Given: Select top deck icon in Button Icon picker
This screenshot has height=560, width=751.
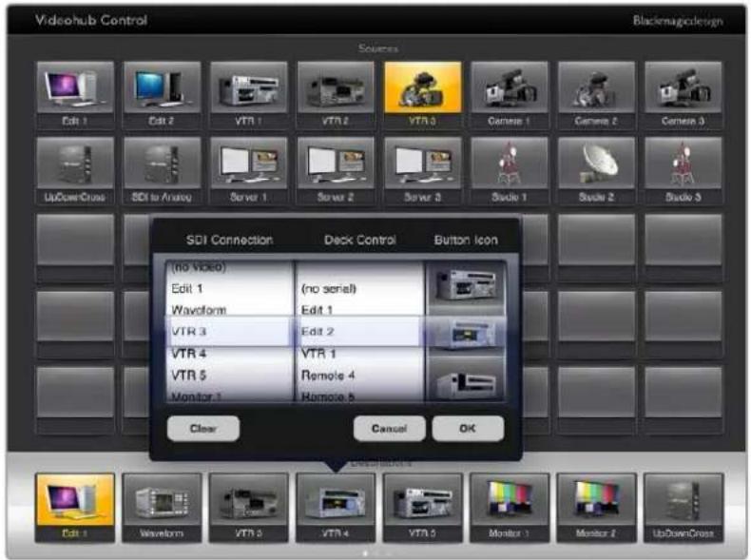Looking at the screenshot, I should click(466, 284).
